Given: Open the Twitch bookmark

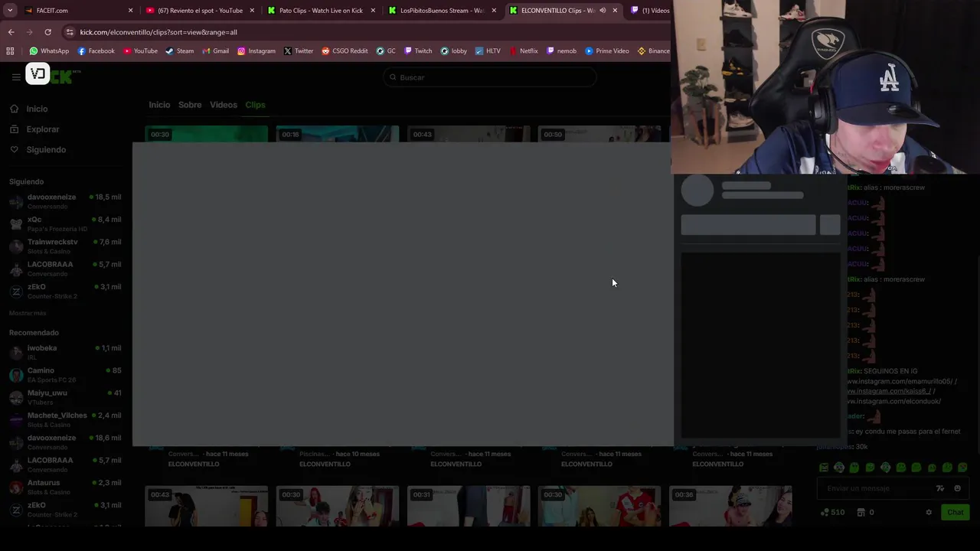Looking at the screenshot, I should coord(418,51).
